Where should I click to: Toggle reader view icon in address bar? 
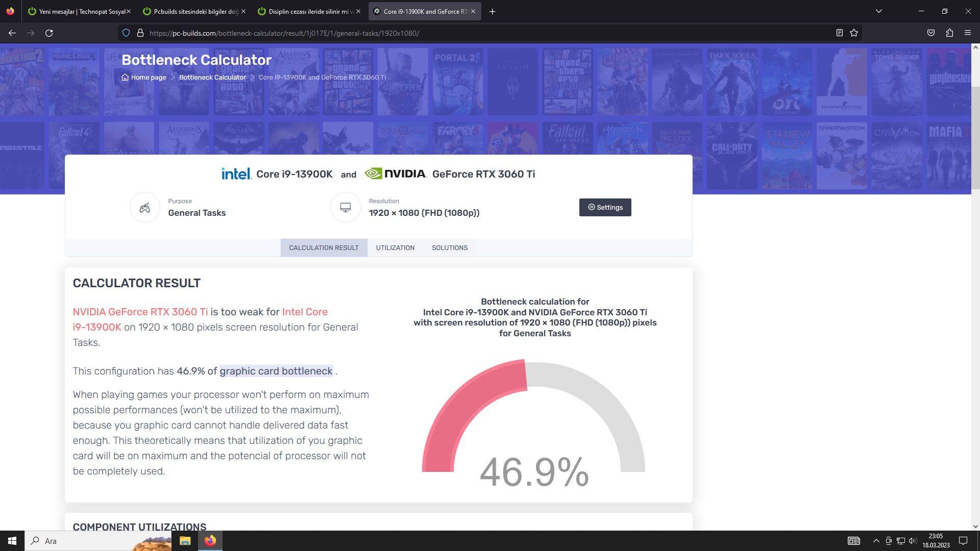coord(839,33)
